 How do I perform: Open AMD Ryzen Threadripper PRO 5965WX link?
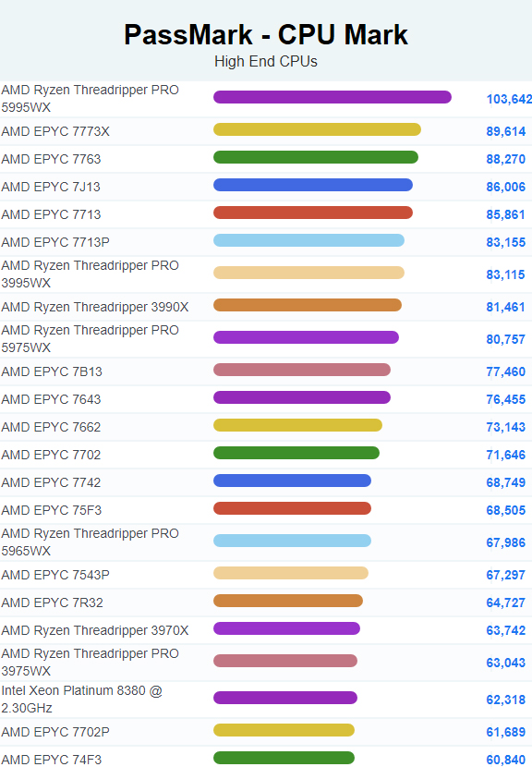click(x=90, y=542)
